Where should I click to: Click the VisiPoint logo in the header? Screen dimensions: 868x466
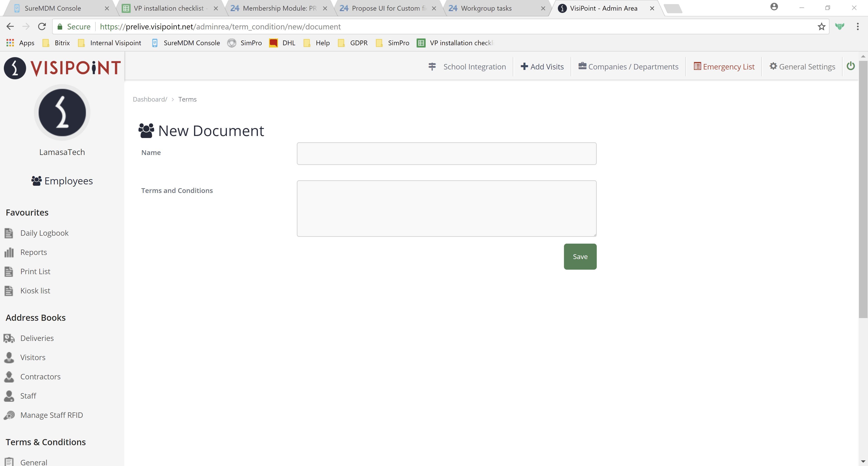click(x=62, y=68)
